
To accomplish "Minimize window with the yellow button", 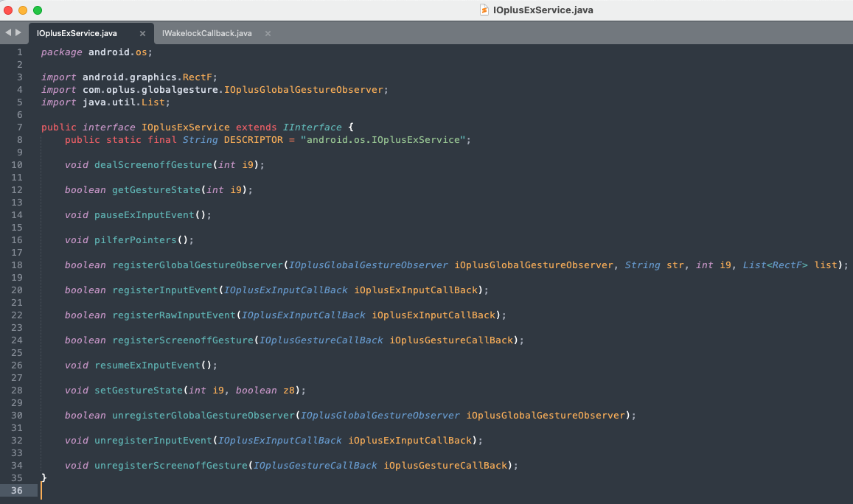I will (23, 10).
